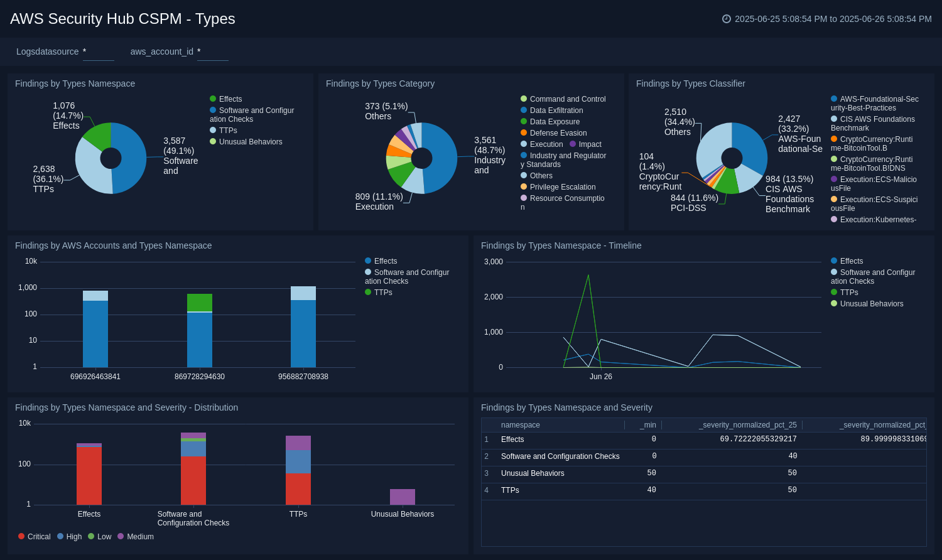Toggle Data Exposure legend entry
This screenshot has height=560, width=942.
550,122
